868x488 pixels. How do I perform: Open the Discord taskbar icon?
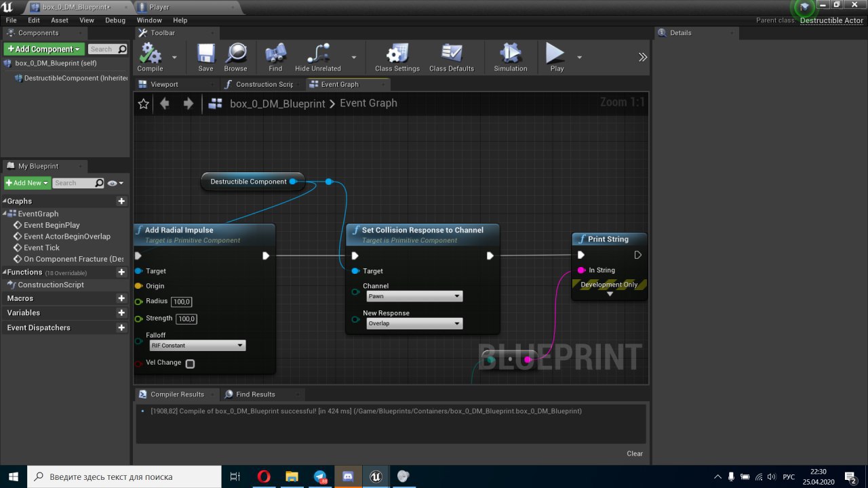point(347,476)
